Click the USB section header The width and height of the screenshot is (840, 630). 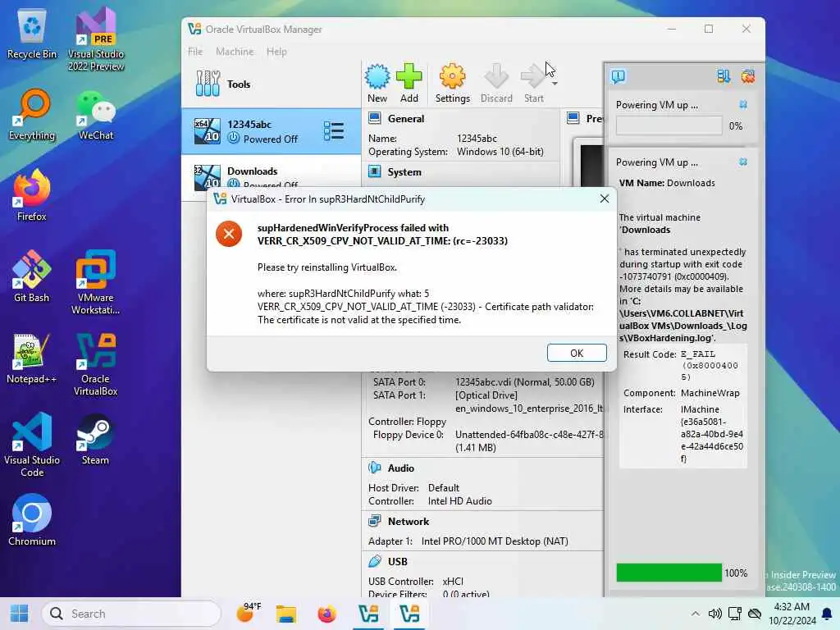(398, 561)
